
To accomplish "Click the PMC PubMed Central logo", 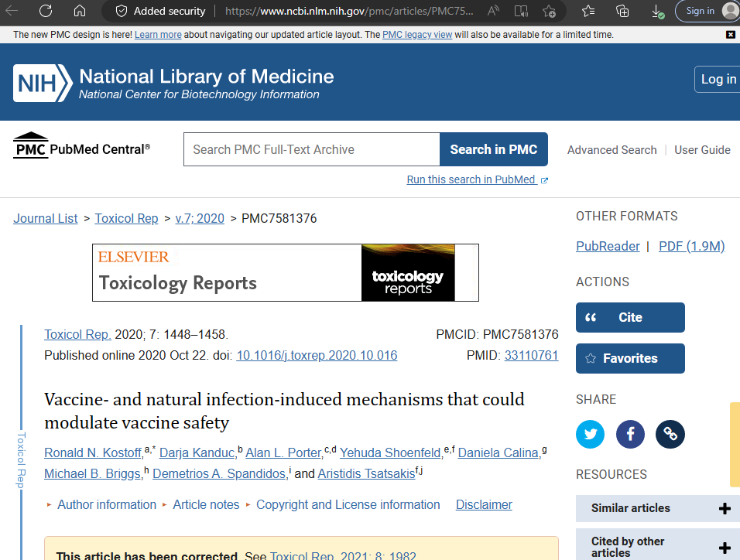I will click(x=81, y=145).
